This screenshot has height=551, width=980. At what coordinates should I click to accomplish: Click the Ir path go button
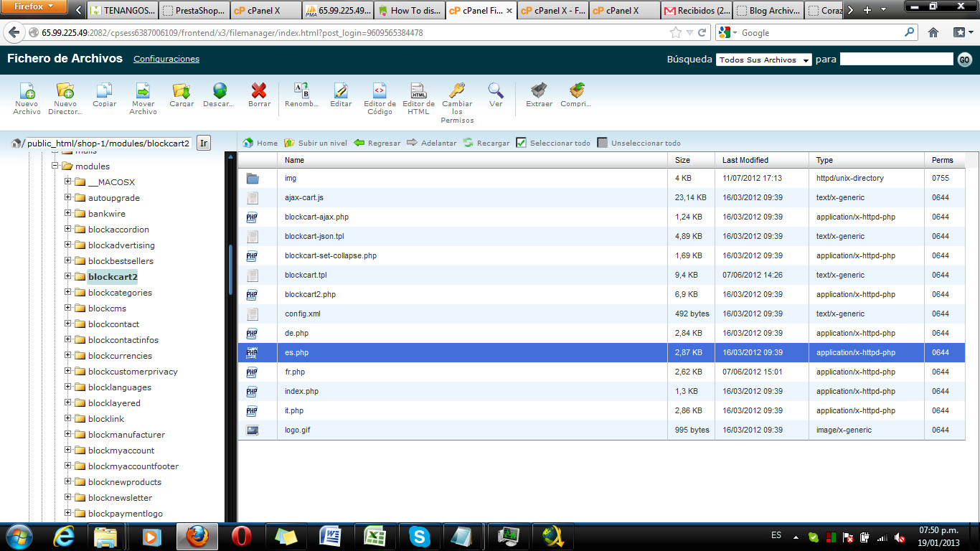point(204,143)
